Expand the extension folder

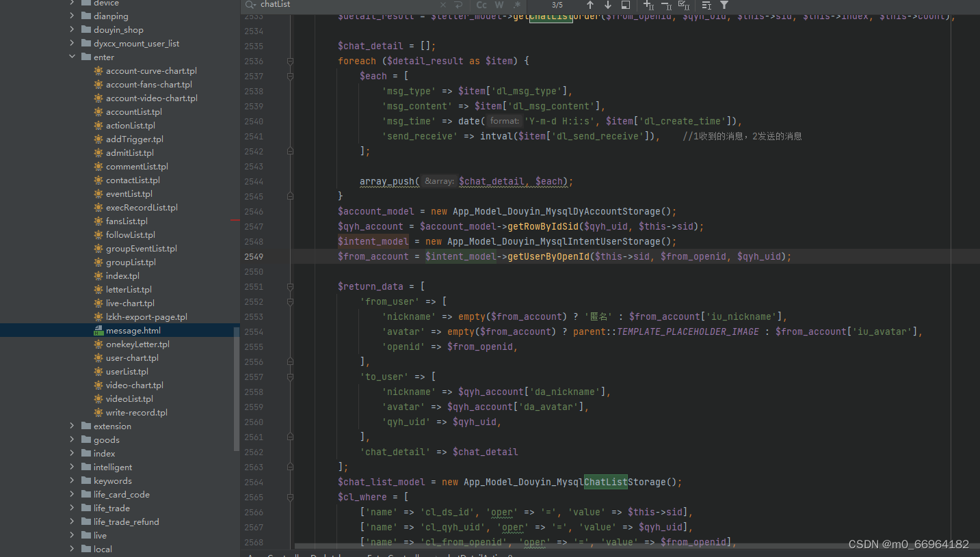pos(72,426)
